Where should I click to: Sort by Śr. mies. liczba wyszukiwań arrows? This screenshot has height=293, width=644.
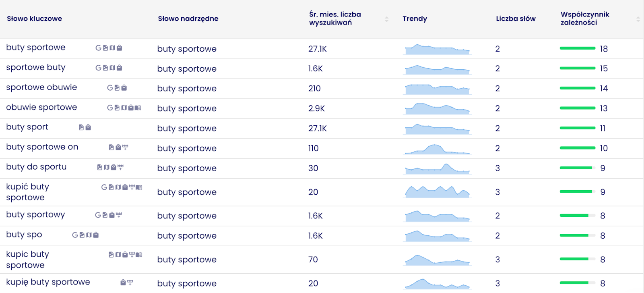pyautogui.click(x=386, y=19)
